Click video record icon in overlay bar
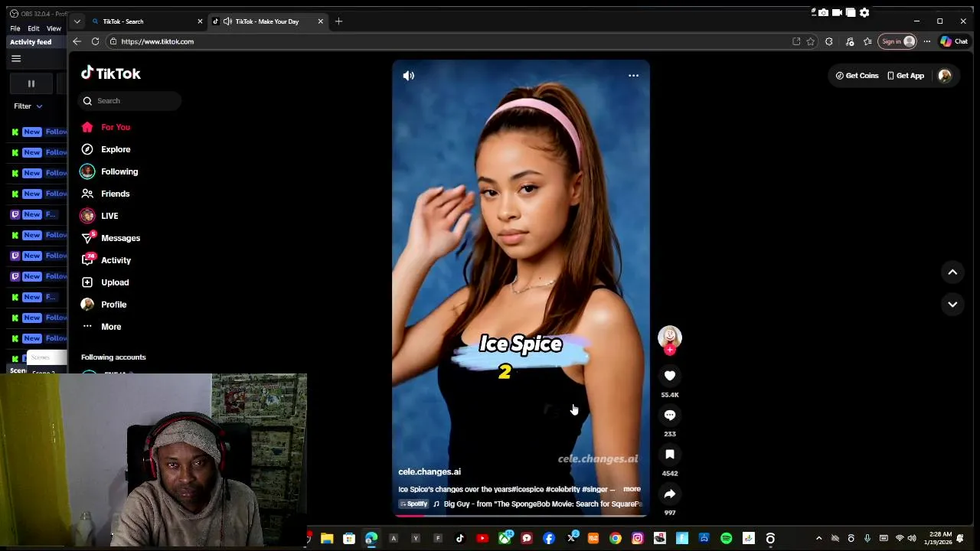 837,12
